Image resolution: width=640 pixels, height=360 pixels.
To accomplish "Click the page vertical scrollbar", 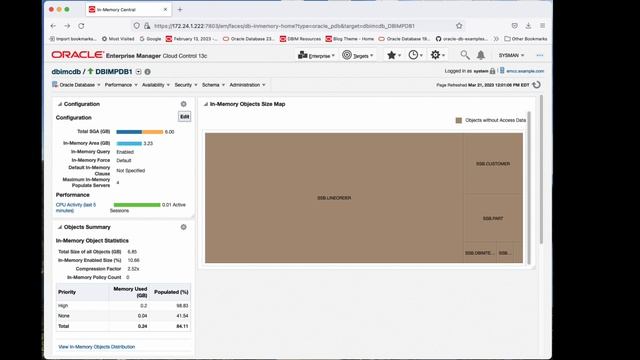I will click(x=542, y=169).
